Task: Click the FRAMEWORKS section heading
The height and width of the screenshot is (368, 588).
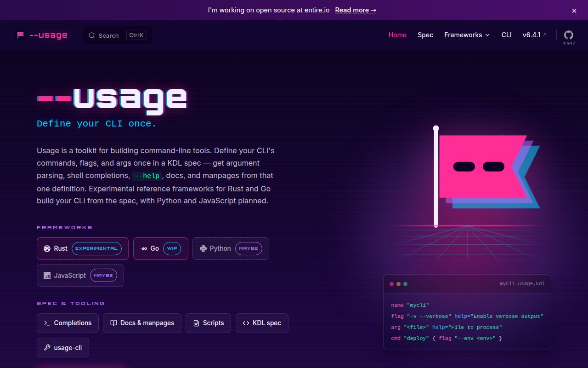Action: pos(64,227)
